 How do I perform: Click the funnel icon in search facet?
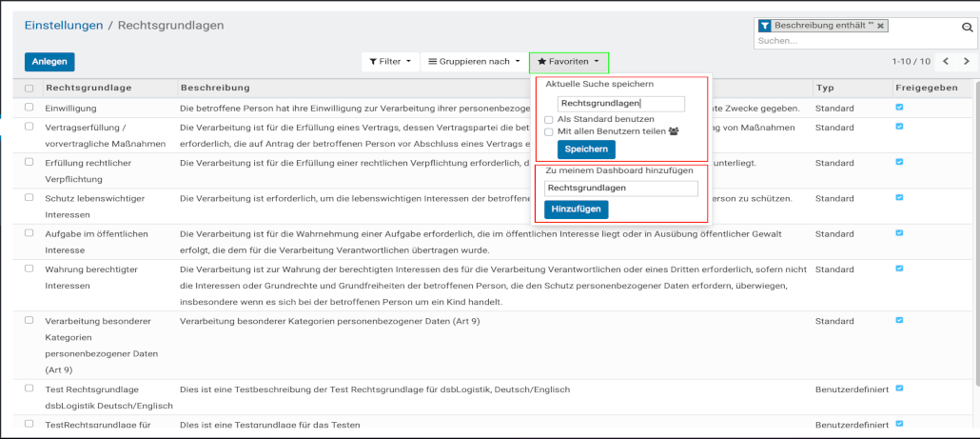764,25
